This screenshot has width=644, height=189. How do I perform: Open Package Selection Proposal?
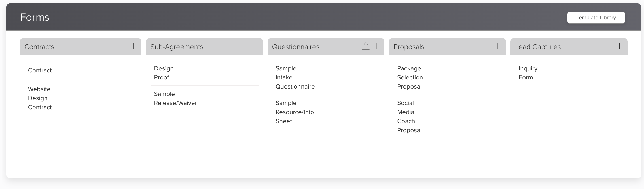(410, 77)
